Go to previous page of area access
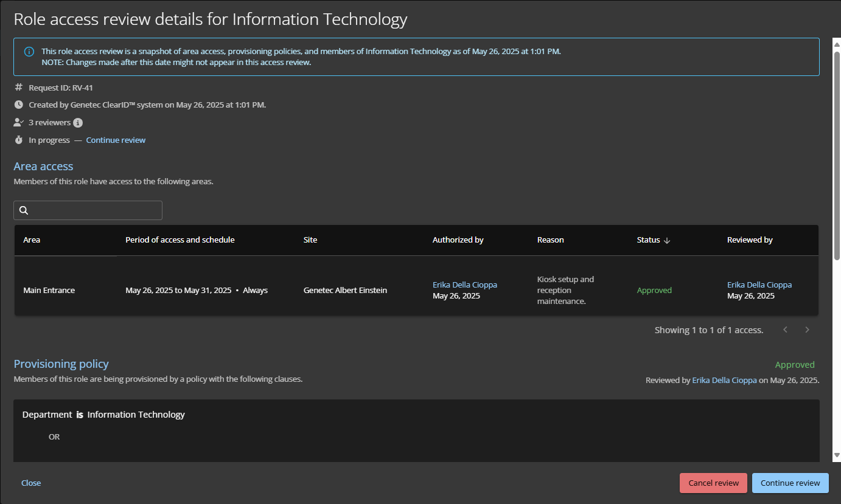 [785, 330]
